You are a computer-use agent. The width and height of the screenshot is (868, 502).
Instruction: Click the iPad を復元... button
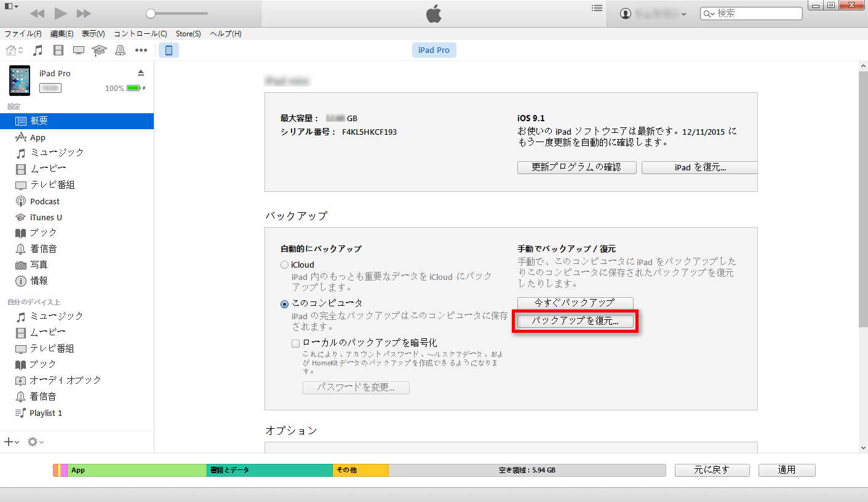click(699, 167)
